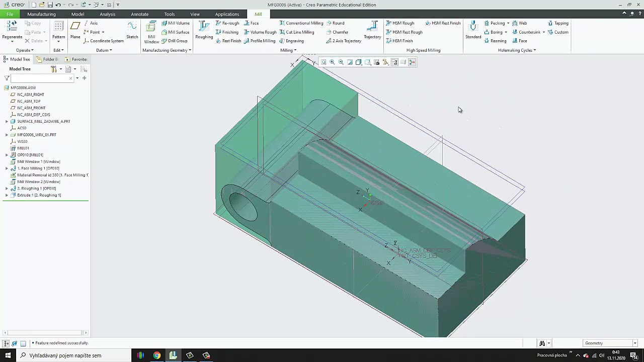Open the Milling group dropdown
Image resolution: width=644 pixels, height=362 pixels.
288,50
